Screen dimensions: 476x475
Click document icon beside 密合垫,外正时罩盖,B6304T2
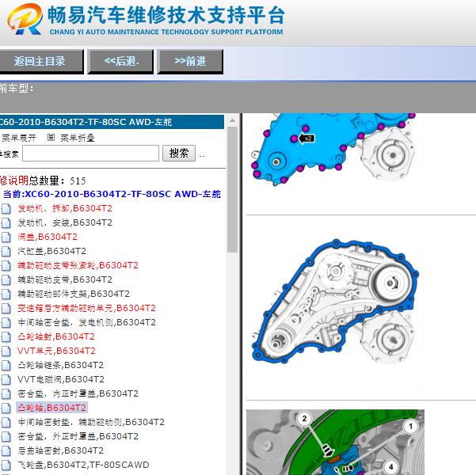click(6, 437)
